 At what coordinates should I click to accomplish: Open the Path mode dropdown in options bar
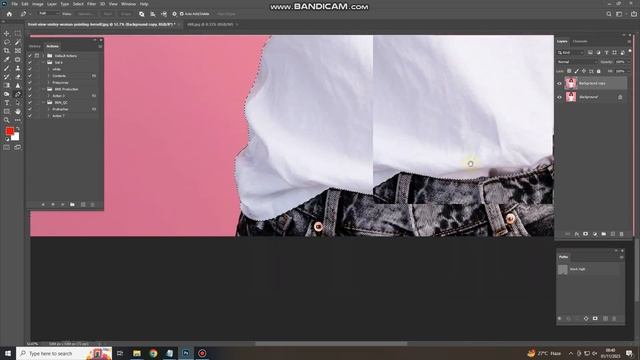(48, 13)
